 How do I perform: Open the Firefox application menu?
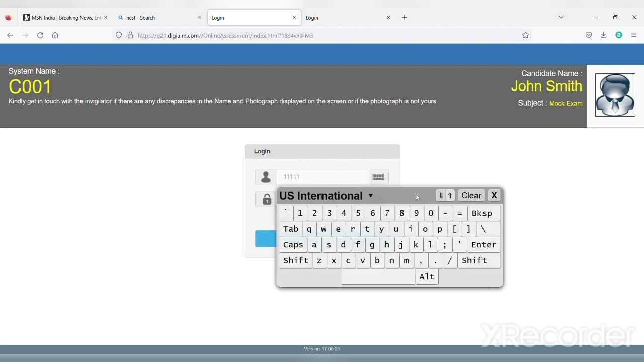pyautogui.click(x=634, y=35)
